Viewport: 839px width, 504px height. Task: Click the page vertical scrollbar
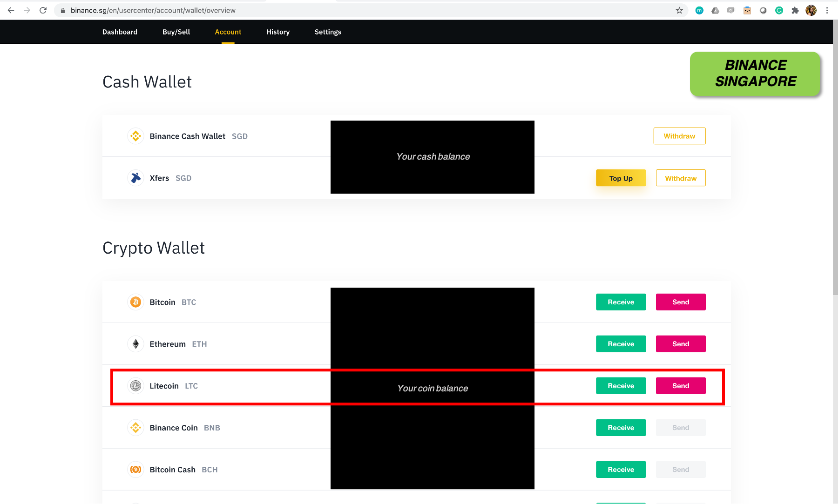(x=835, y=158)
